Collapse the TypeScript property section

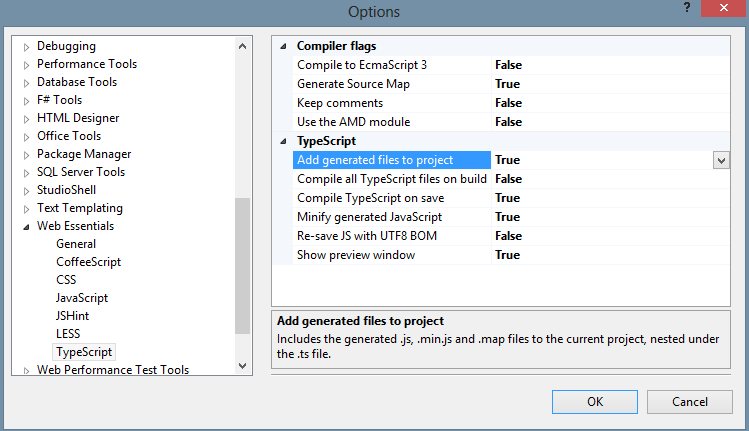(x=283, y=141)
